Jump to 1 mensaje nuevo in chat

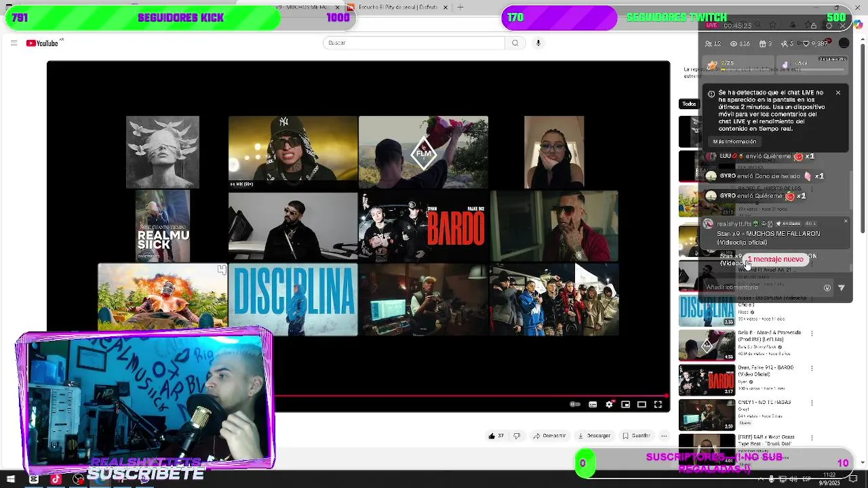click(776, 260)
